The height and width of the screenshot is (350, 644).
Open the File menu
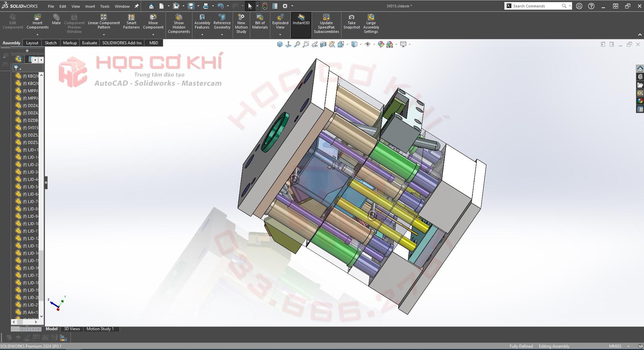[x=51, y=6]
